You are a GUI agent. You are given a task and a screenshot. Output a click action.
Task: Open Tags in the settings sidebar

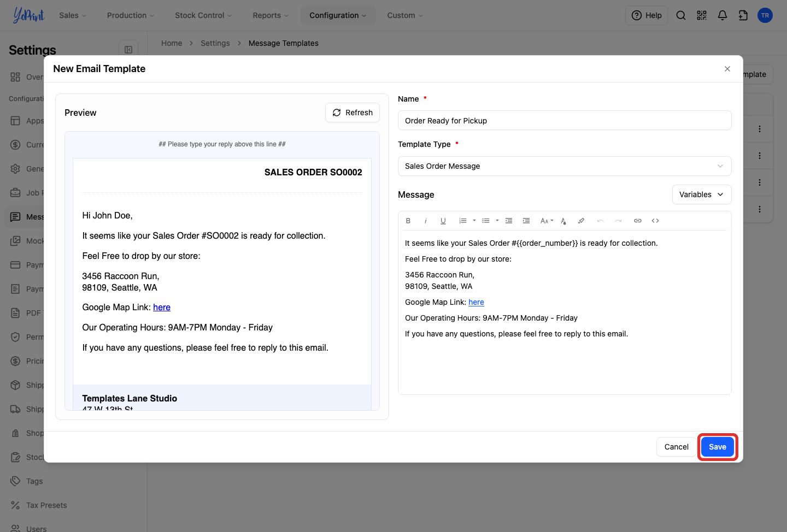(34, 481)
